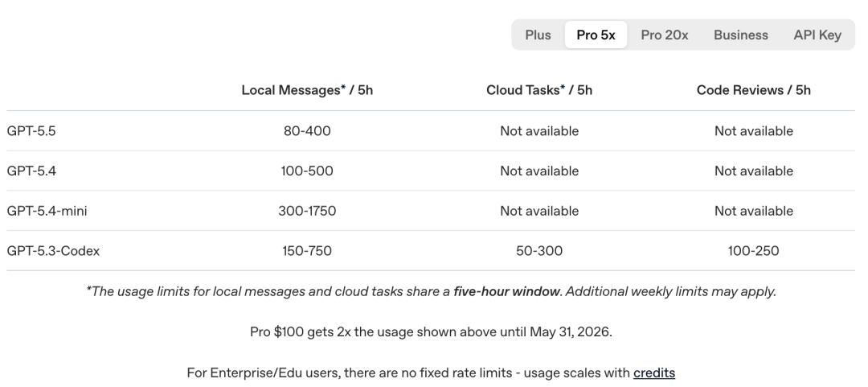
Task: Open the Pro 20x tab
Action: [665, 35]
